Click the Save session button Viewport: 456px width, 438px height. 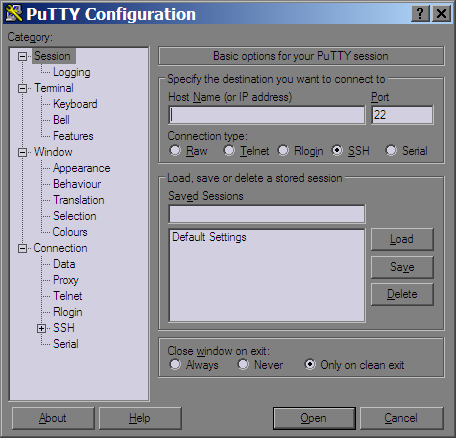pyautogui.click(x=402, y=267)
